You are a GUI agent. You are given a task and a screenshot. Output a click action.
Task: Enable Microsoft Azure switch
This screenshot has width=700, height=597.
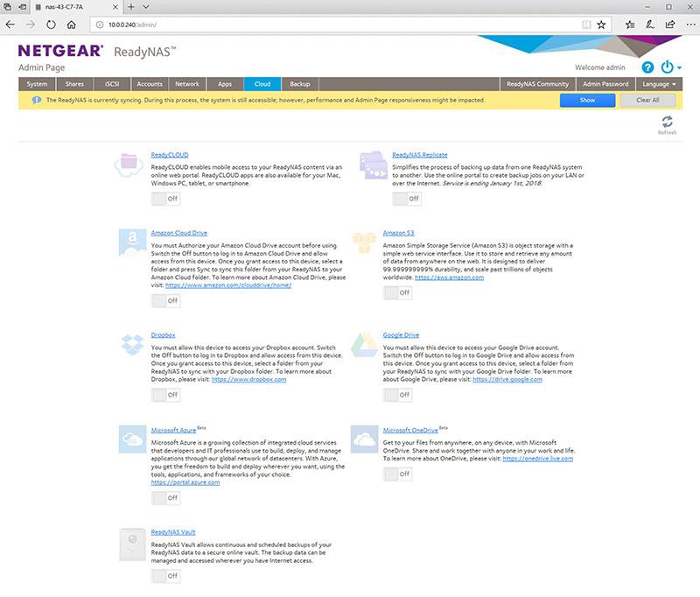tap(165, 498)
